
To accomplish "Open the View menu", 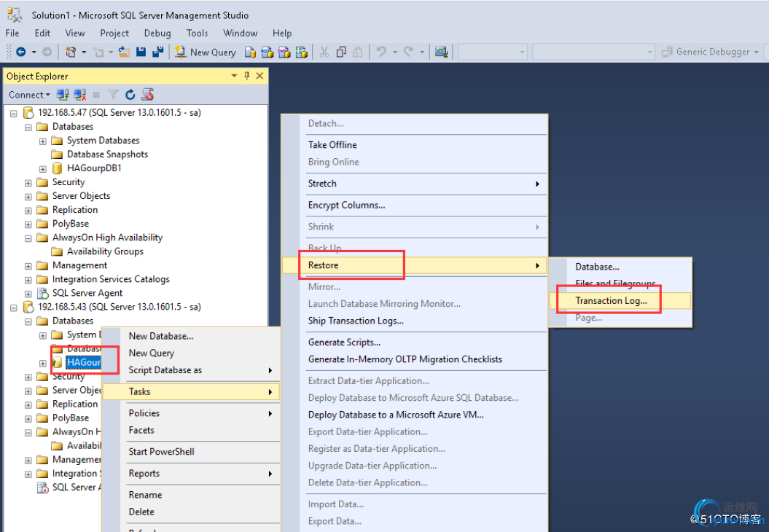I will click(x=75, y=33).
